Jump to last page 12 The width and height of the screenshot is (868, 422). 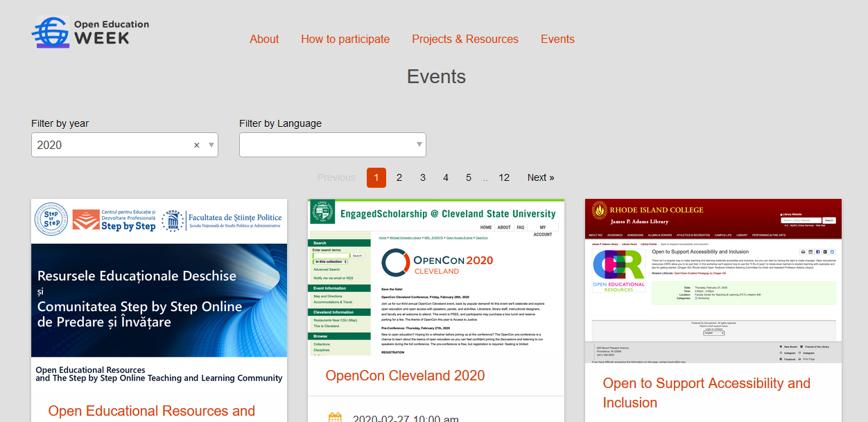pyautogui.click(x=504, y=177)
